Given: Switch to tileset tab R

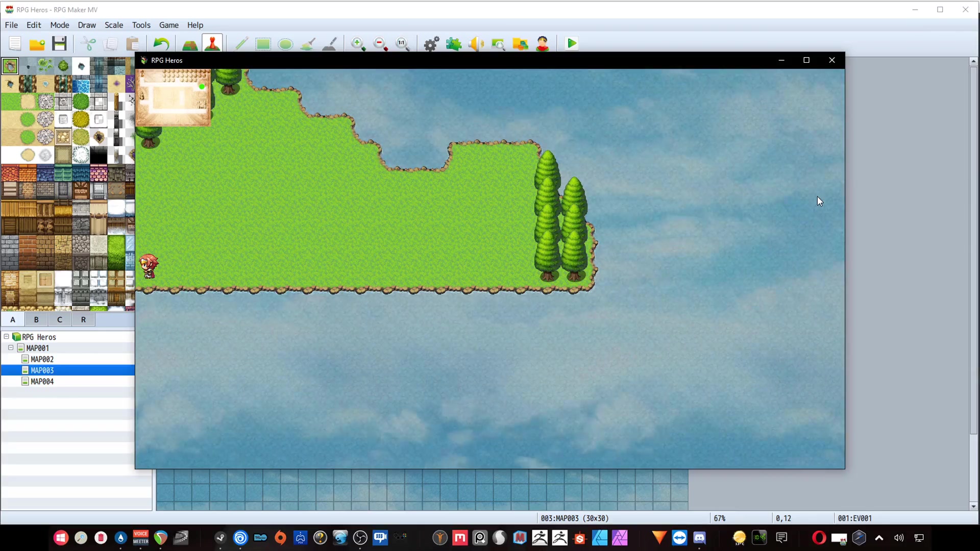Looking at the screenshot, I should [x=83, y=320].
